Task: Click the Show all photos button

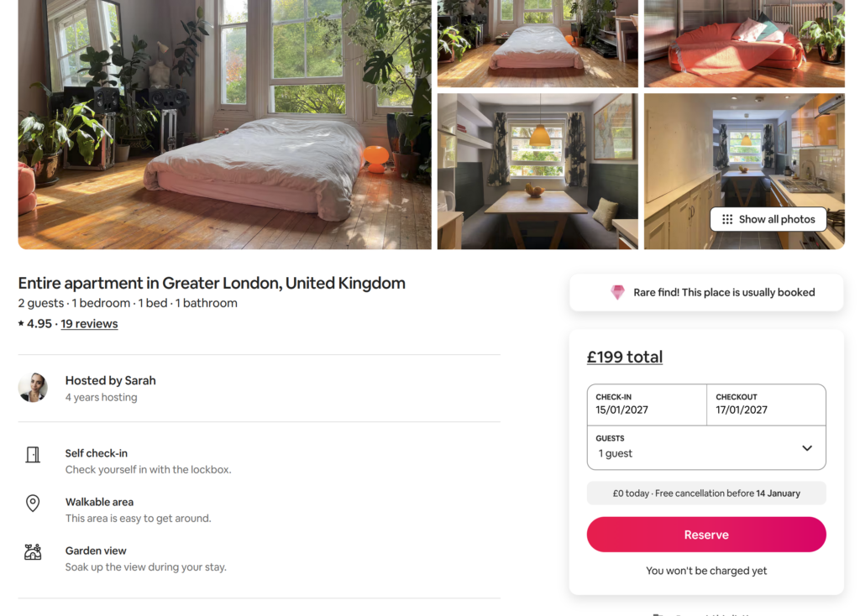Action: pyautogui.click(x=768, y=219)
